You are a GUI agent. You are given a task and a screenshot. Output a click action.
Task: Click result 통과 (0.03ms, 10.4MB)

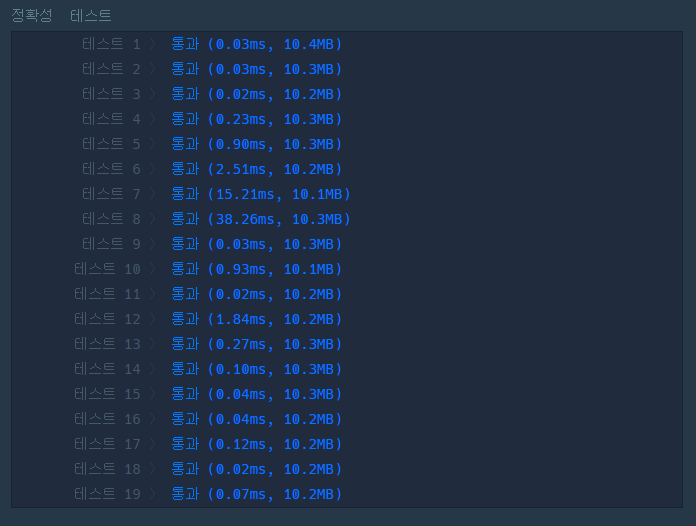point(257,44)
